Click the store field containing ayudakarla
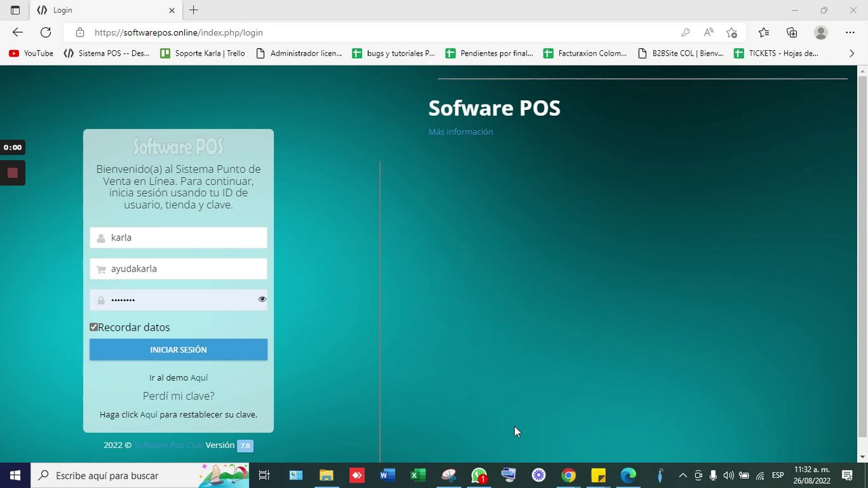This screenshot has width=868, height=488. click(x=178, y=269)
